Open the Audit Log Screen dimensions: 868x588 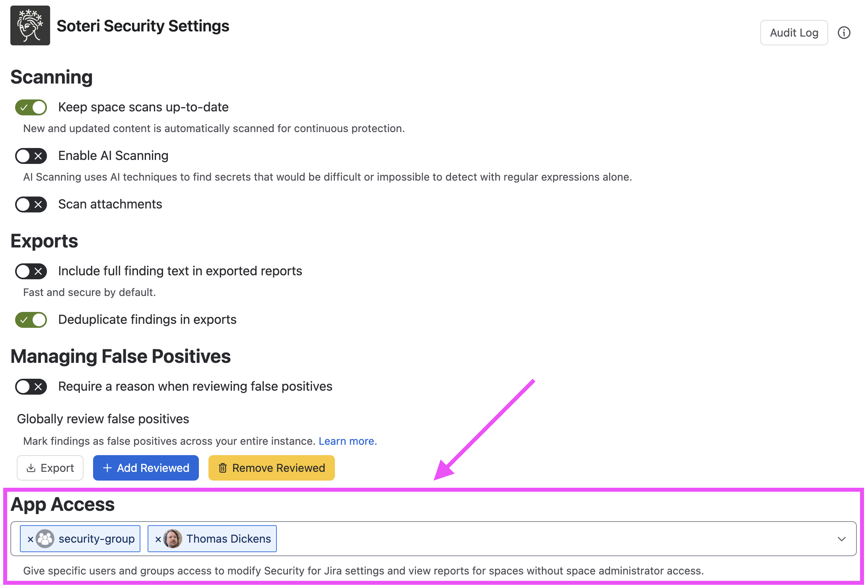(x=794, y=33)
